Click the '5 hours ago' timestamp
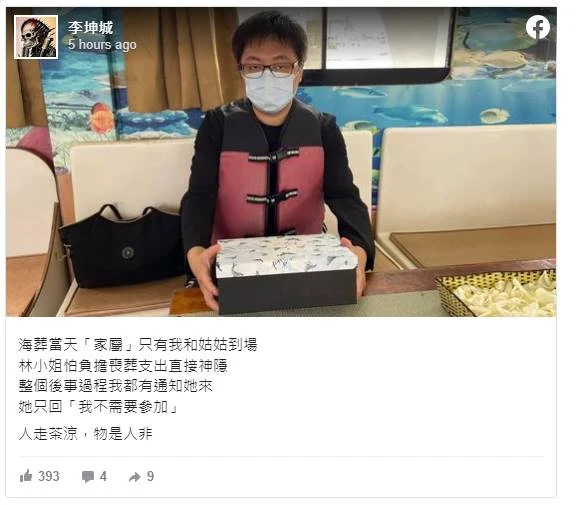 [102, 44]
